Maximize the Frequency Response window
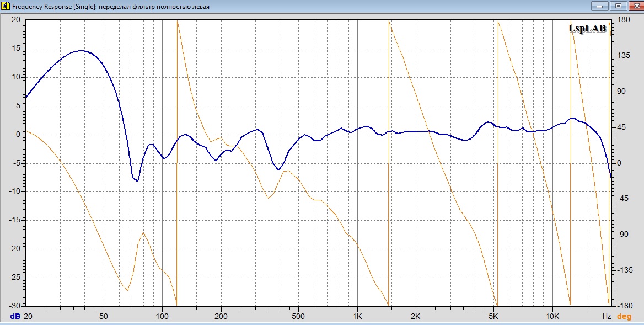Screen dimensions: 644x325 click(x=618, y=6)
